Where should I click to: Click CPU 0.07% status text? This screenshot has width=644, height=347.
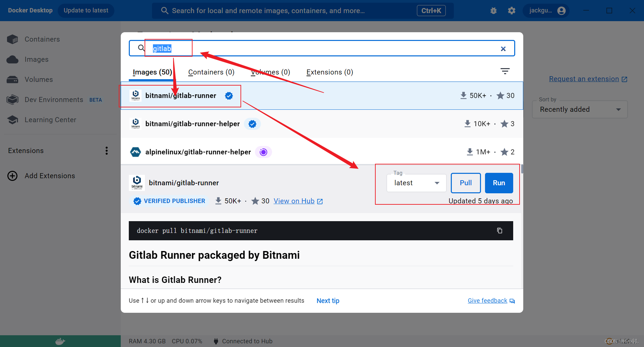click(x=187, y=341)
